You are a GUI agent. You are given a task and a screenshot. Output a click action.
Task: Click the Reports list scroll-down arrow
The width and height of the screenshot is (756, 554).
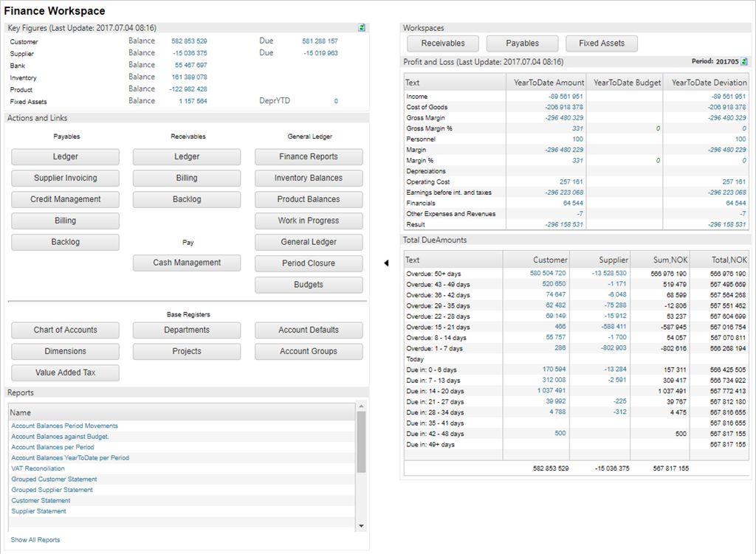click(x=361, y=525)
